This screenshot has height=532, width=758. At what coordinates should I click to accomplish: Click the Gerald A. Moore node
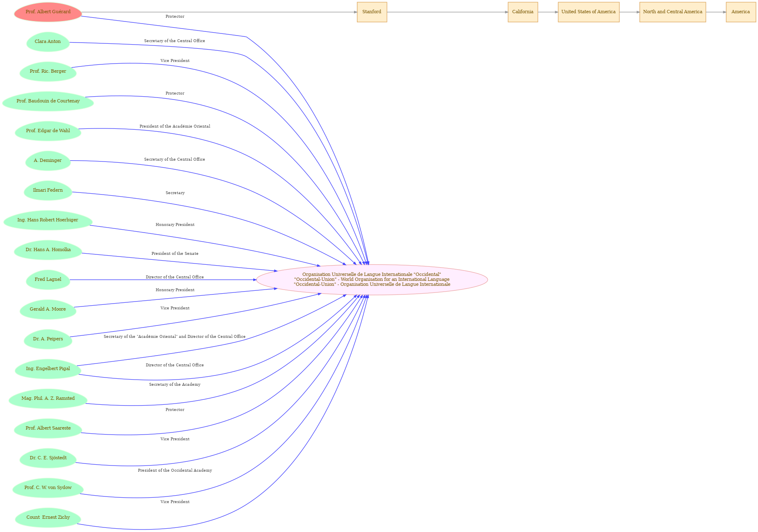[x=48, y=309]
